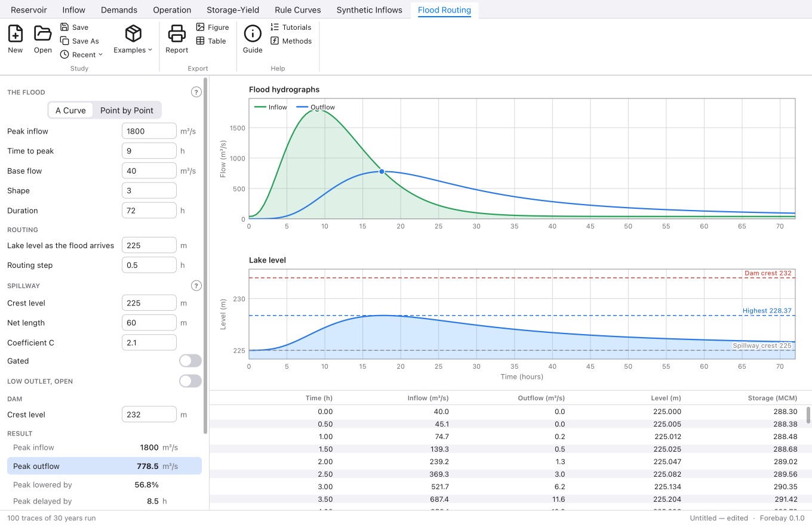Open the Guide help icon
Screen dimensions: 812x525
coord(253,39)
